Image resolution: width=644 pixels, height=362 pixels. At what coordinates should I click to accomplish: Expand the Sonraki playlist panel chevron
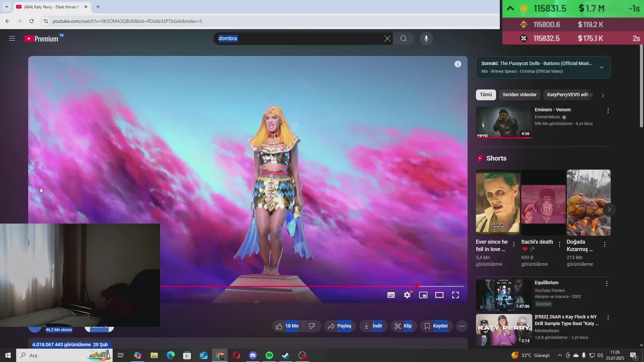click(x=601, y=67)
